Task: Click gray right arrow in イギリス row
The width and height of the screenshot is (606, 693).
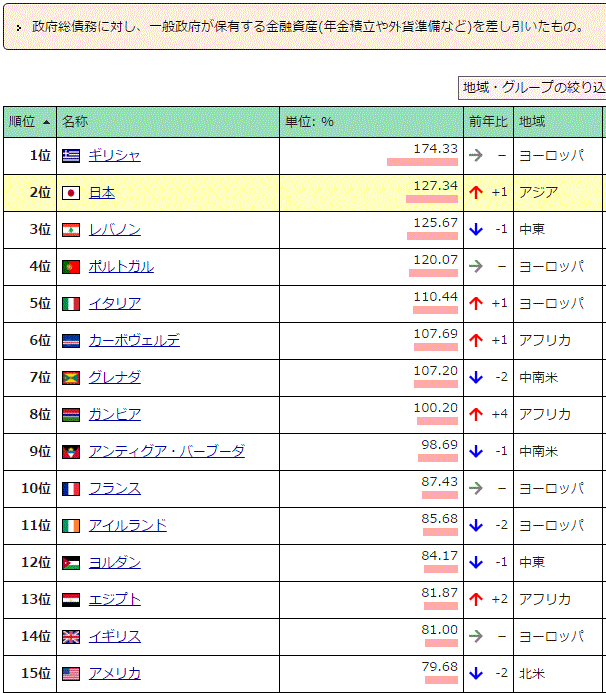Action: coord(476,636)
